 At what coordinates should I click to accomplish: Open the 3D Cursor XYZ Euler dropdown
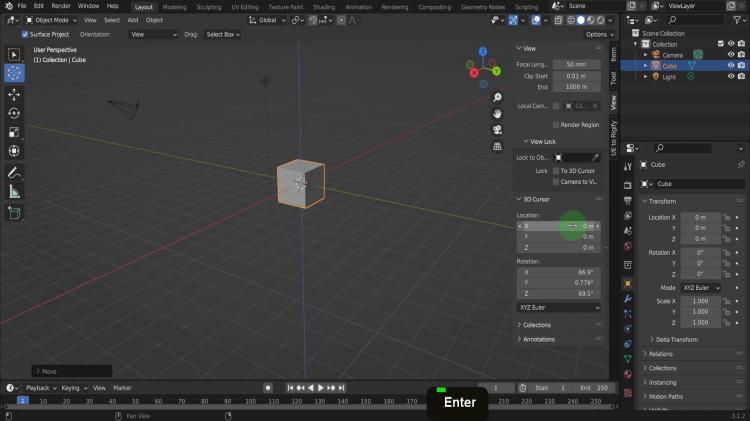[558, 308]
